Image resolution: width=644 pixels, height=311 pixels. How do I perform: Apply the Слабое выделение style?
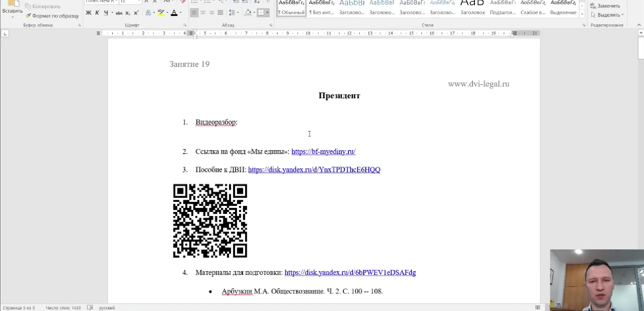[x=533, y=8]
